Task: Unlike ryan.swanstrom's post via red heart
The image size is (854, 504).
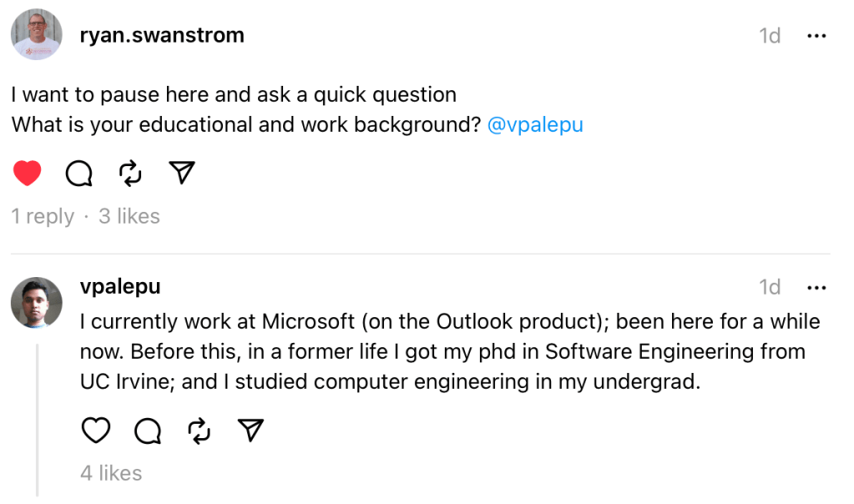Action: point(28,173)
